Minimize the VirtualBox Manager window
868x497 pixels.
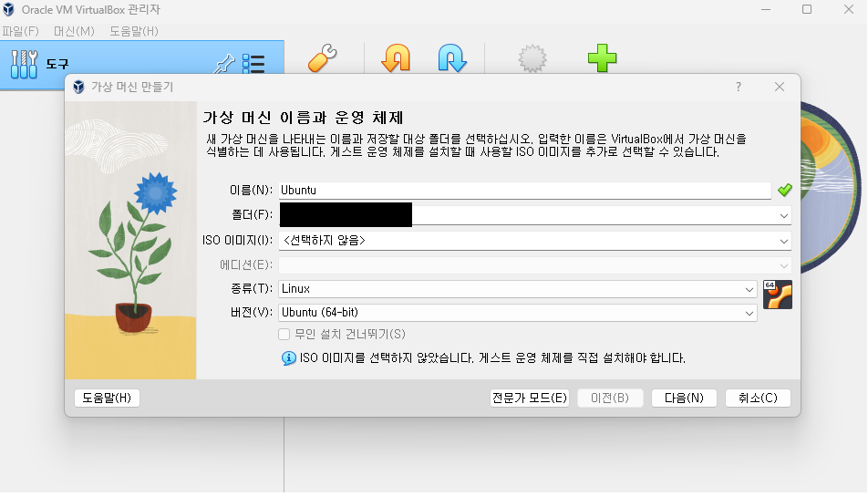766,9
